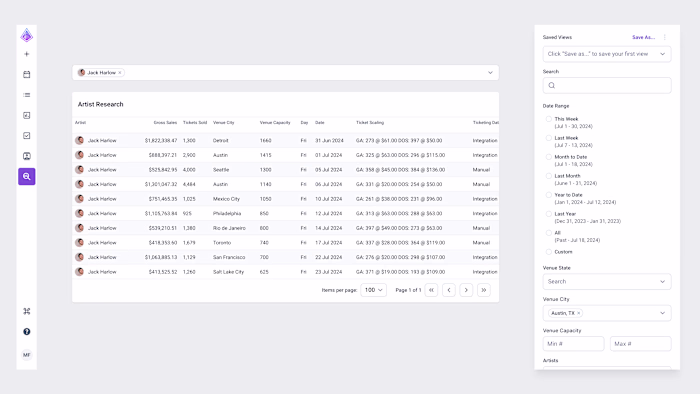Click the Search input field in filters

tap(607, 85)
